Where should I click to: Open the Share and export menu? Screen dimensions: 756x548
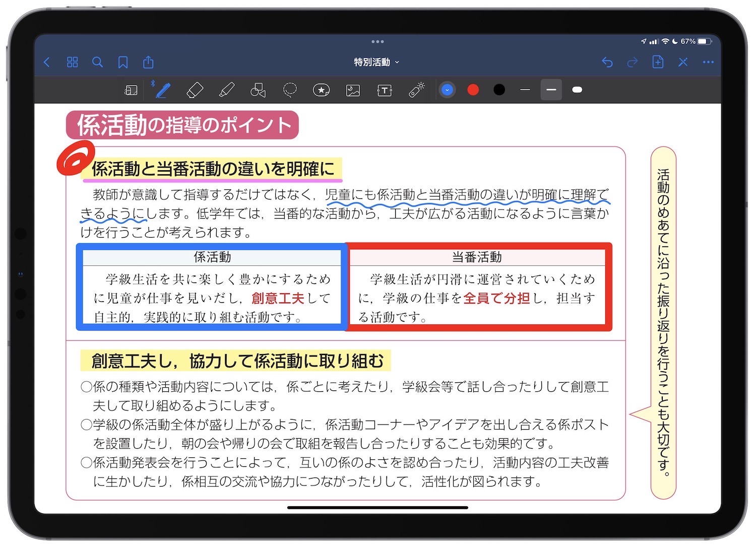(148, 62)
